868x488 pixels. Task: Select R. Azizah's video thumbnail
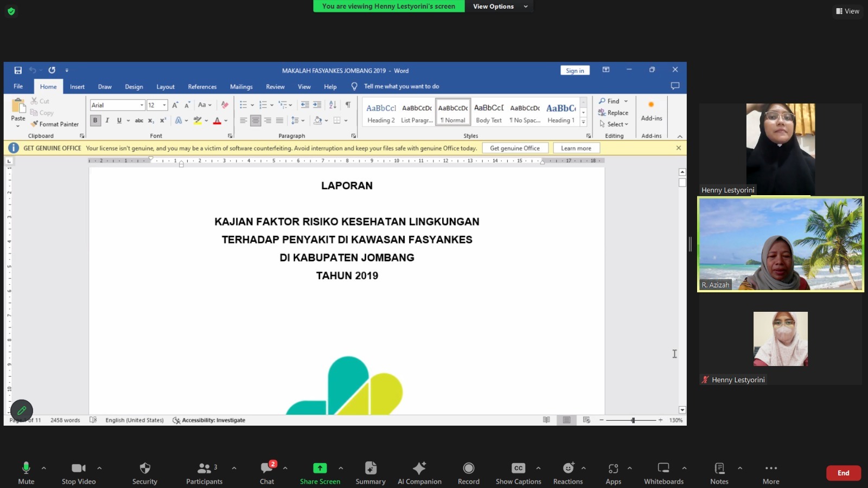[x=780, y=244]
